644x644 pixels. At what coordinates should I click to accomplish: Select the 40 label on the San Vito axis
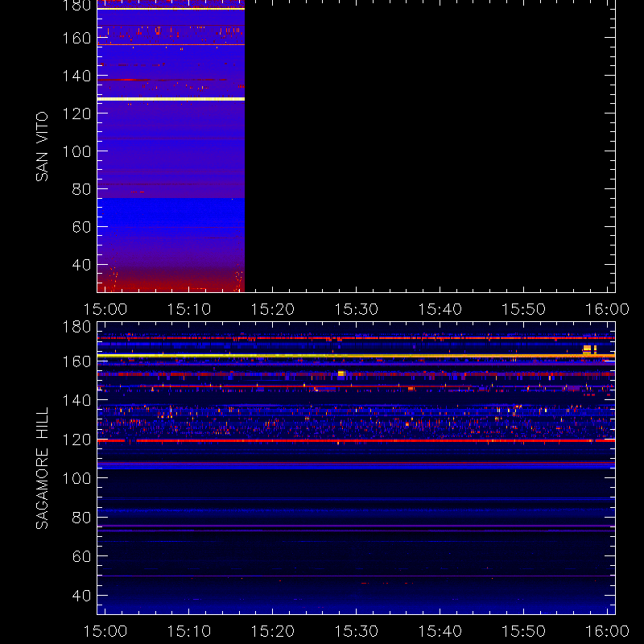pos(81,265)
